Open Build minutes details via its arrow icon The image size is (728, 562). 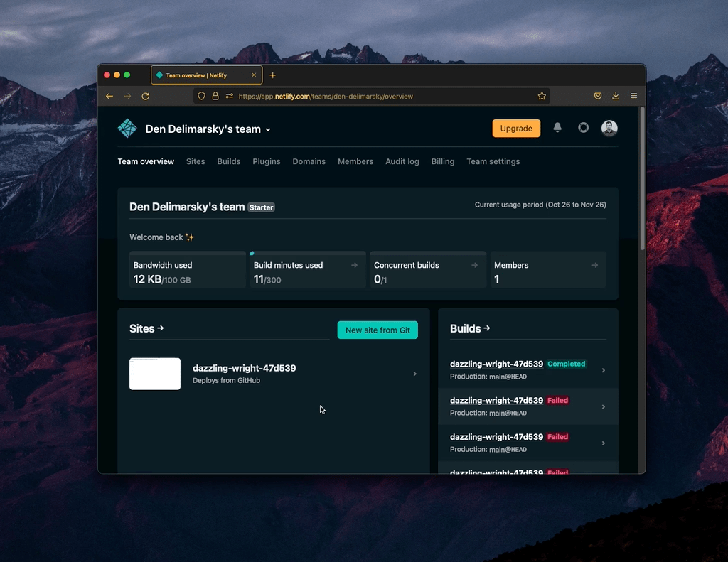pos(354,264)
